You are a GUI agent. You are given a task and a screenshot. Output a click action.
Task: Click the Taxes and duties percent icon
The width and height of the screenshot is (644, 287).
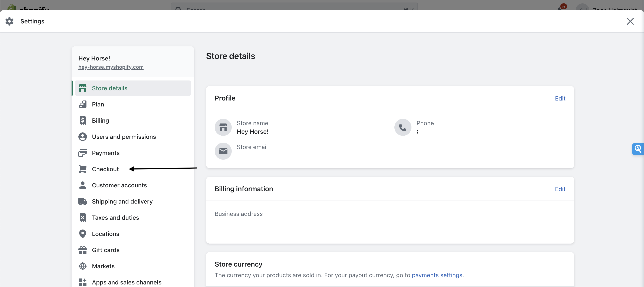click(82, 218)
